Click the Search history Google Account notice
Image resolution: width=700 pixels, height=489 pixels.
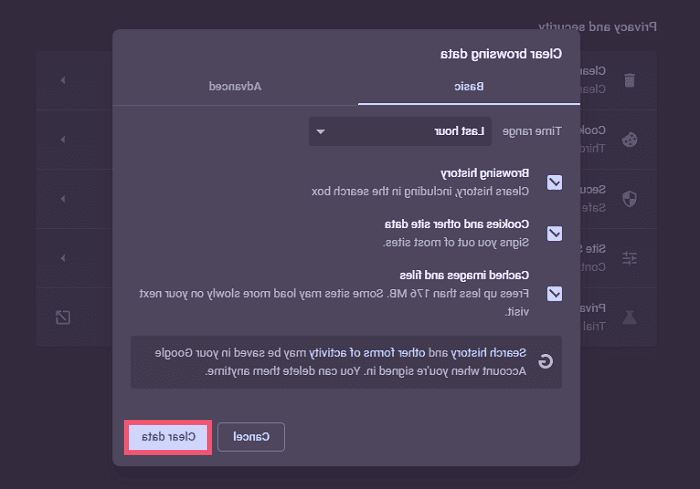pyautogui.click(x=346, y=362)
